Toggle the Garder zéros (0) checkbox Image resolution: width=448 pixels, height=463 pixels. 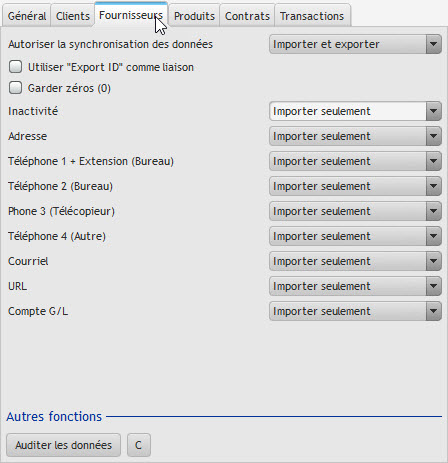(16, 88)
